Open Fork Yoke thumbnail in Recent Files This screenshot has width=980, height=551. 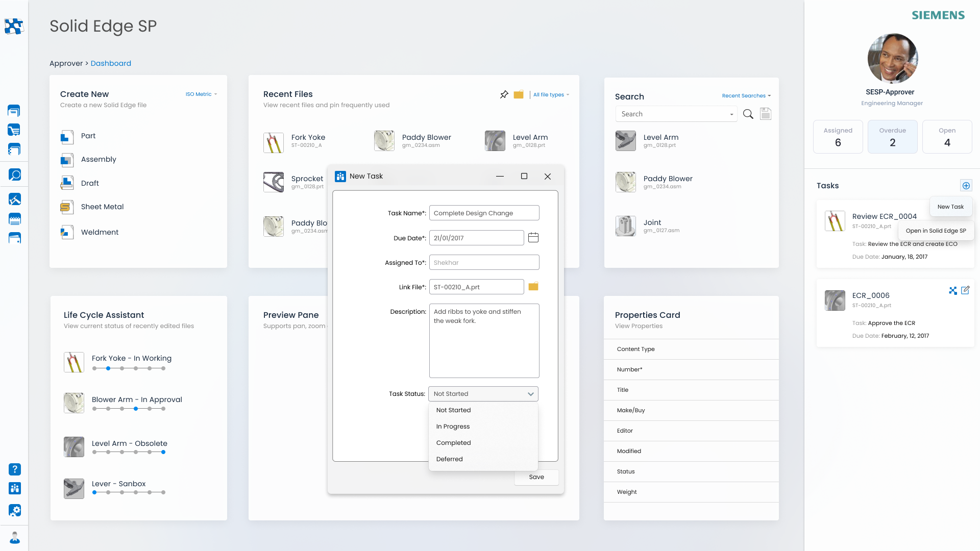274,143
